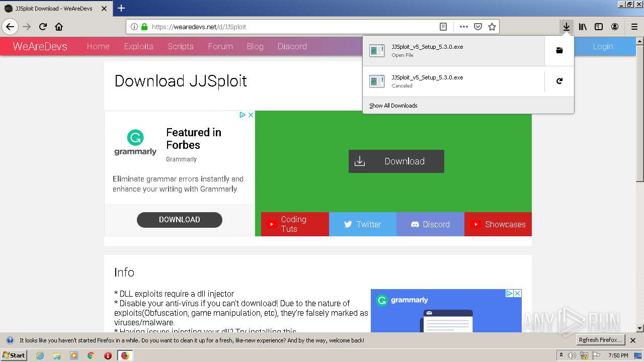This screenshot has width=644, height=362.
Task: Select the canceled JJSploit_v5_Setup_5.3.0.exe entry
Action: [x=453, y=81]
